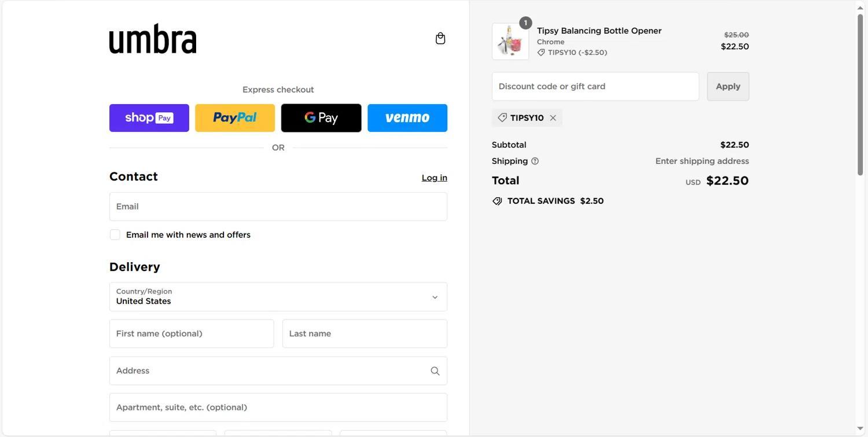Click the total savings tag icon
This screenshot has width=868, height=437.
[x=497, y=201]
